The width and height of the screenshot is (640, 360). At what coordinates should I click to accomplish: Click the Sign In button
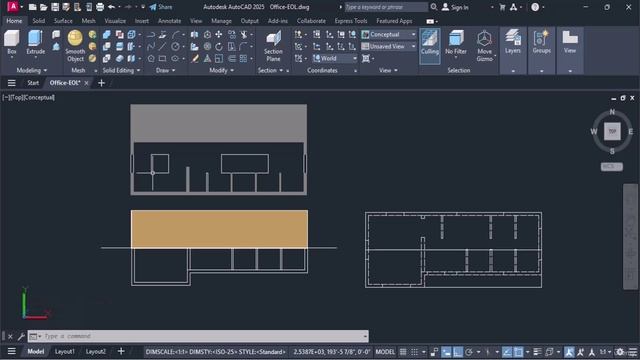(x=455, y=7)
